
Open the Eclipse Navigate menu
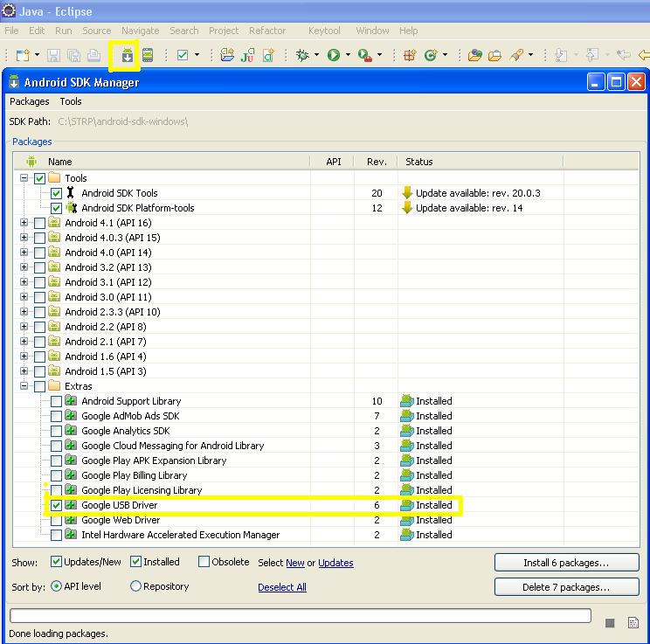click(140, 31)
